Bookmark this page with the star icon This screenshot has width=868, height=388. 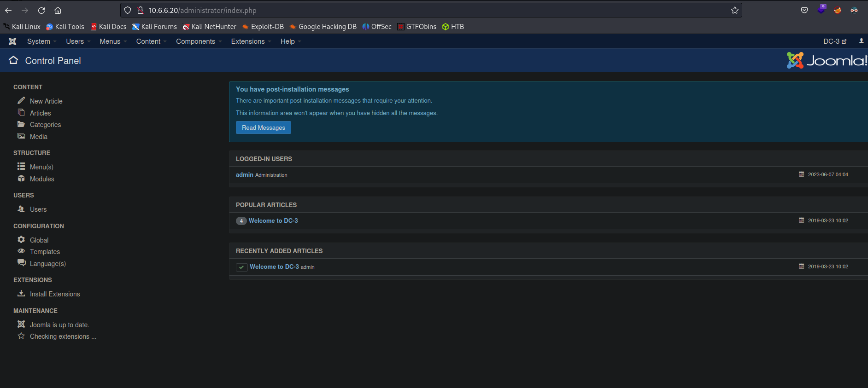734,10
